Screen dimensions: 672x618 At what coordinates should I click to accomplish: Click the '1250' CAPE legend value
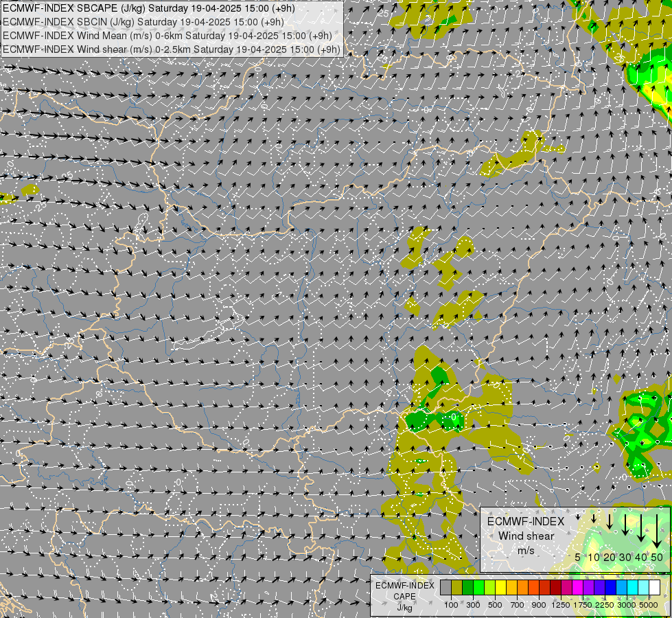click(561, 605)
